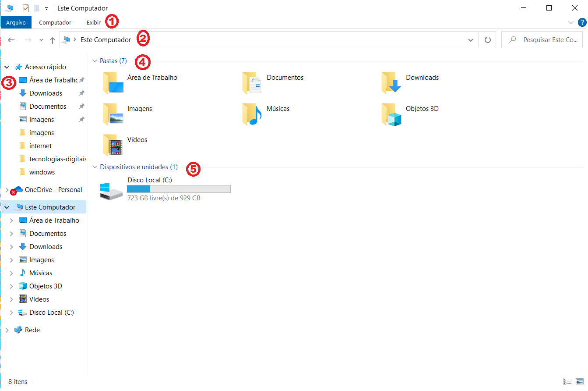Screen dimensions: 588x391
Task: Go back with the left arrow
Action: tap(12, 40)
